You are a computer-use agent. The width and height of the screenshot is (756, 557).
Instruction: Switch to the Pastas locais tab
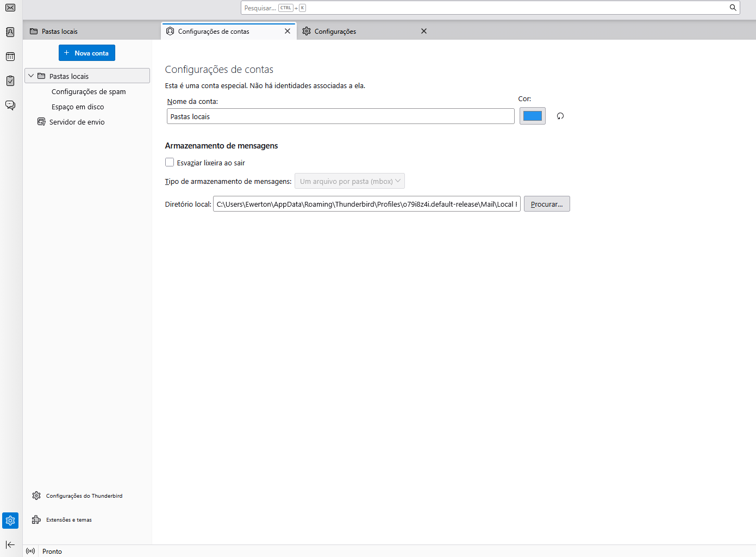pyautogui.click(x=92, y=31)
